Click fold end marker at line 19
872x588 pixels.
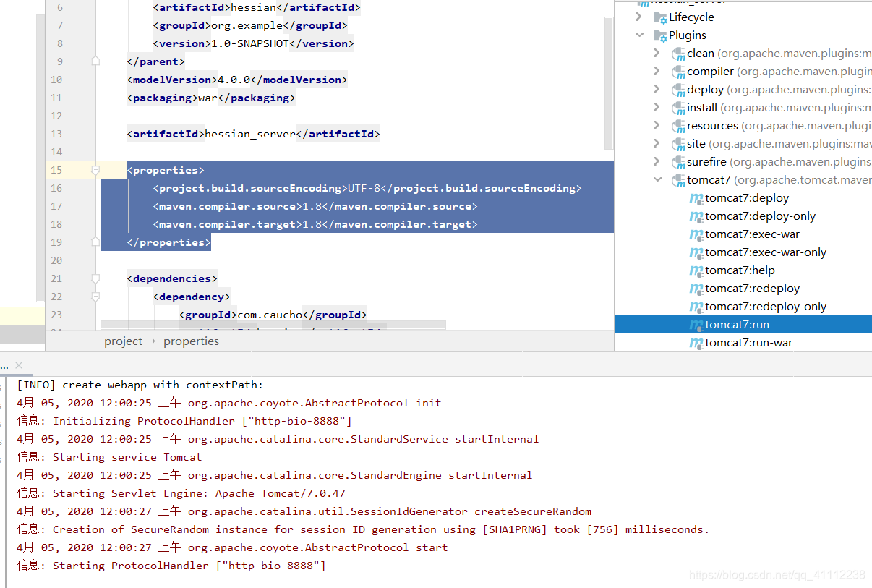[95, 242]
